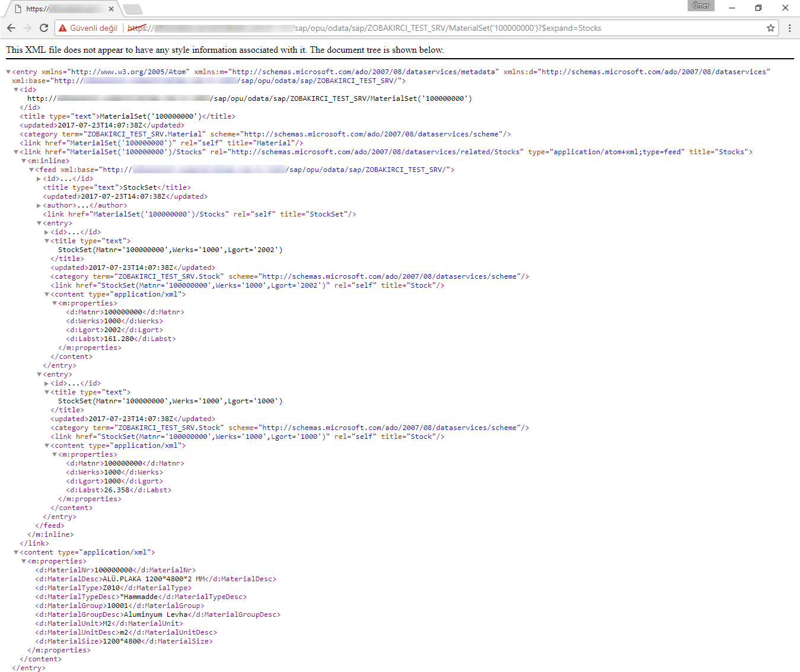This screenshot has height=672, width=800.
Task: Collapse the entry node containing Lgort 1000
Action: pos(39,374)
